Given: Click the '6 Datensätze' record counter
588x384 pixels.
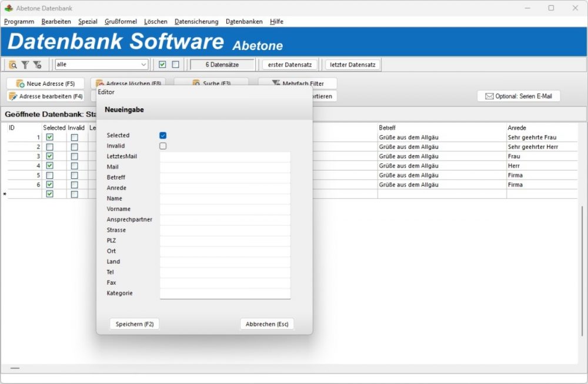Looking at the screenshot, I should 222,65.
